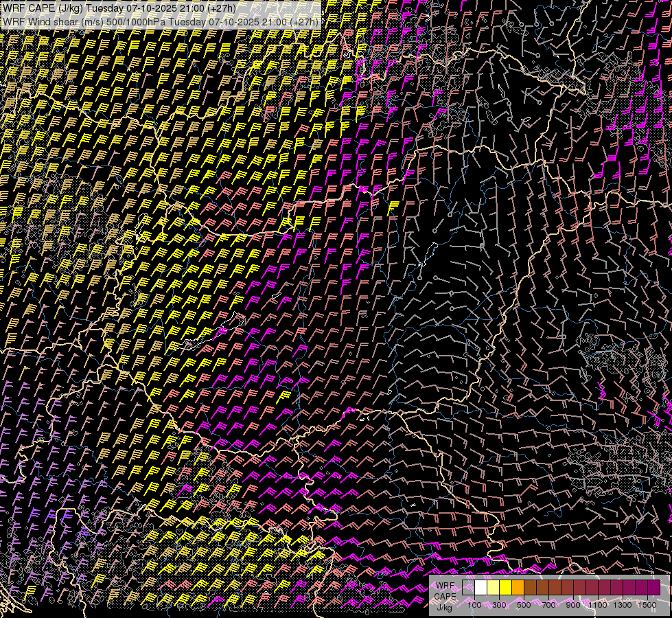
Task: Select the 500 legend scale value
Action: (x=524, y=605)
